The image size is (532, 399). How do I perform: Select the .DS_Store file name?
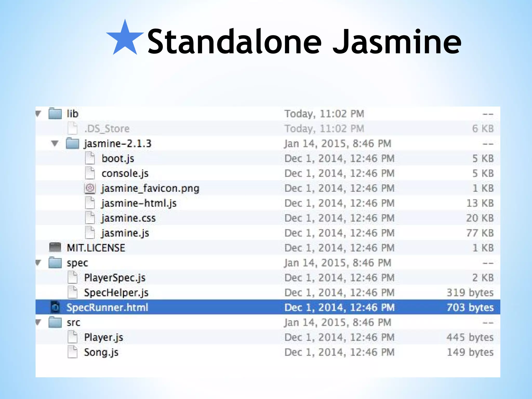pos(107,129)
